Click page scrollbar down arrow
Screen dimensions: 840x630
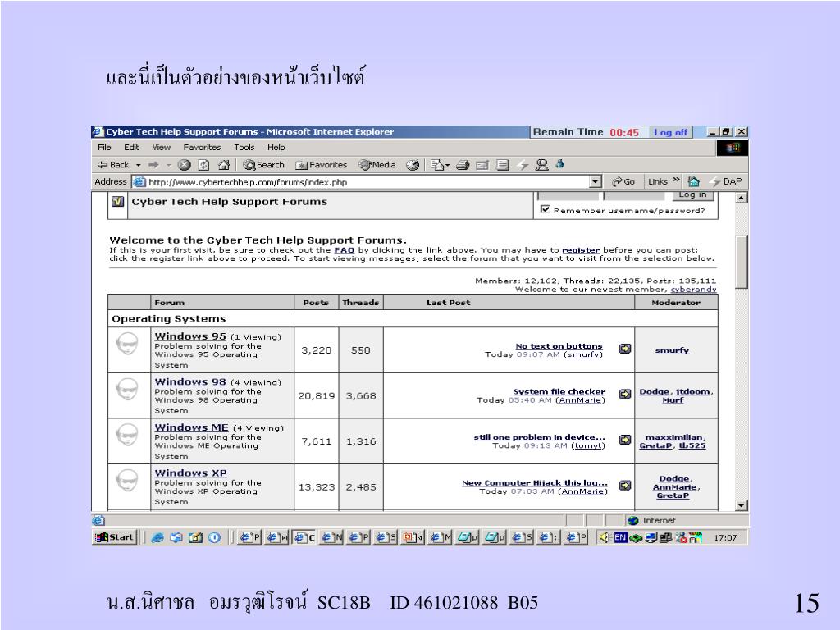(741, 505)
